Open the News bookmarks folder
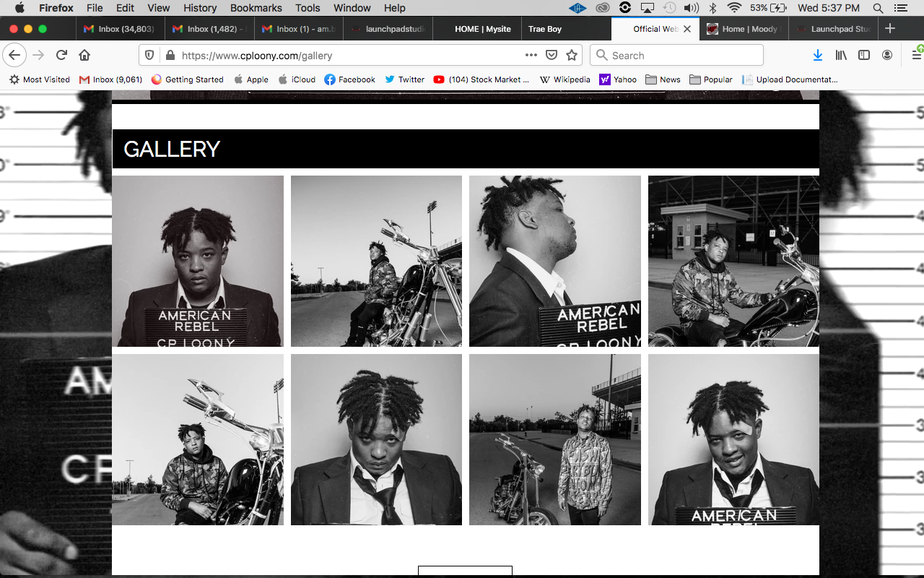The height and width of the screenshot is (578, 924). pyautogui.click(x=663, y=79)
